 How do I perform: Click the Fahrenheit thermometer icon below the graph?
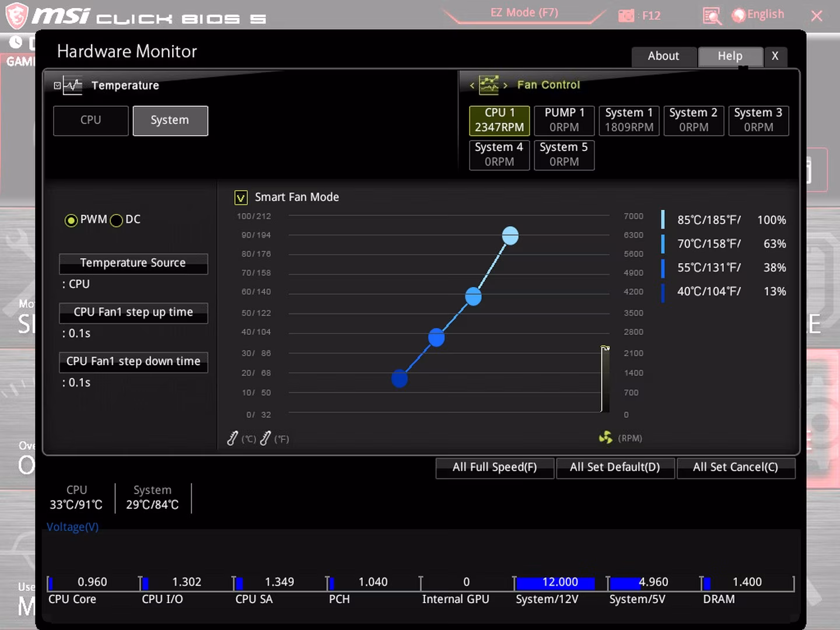tap(265, 438)
